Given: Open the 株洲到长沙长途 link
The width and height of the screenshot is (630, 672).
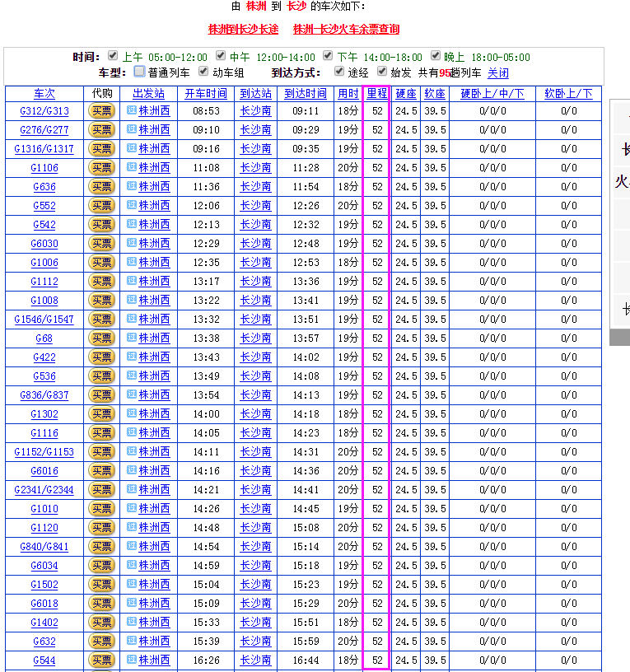Looking at the screenshot, I should click(x=243, y=29).
